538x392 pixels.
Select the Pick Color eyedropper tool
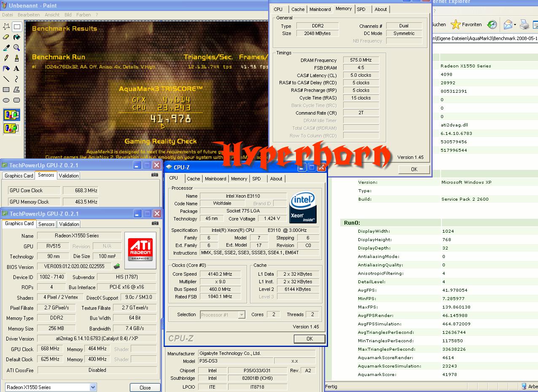pos(6,48)
